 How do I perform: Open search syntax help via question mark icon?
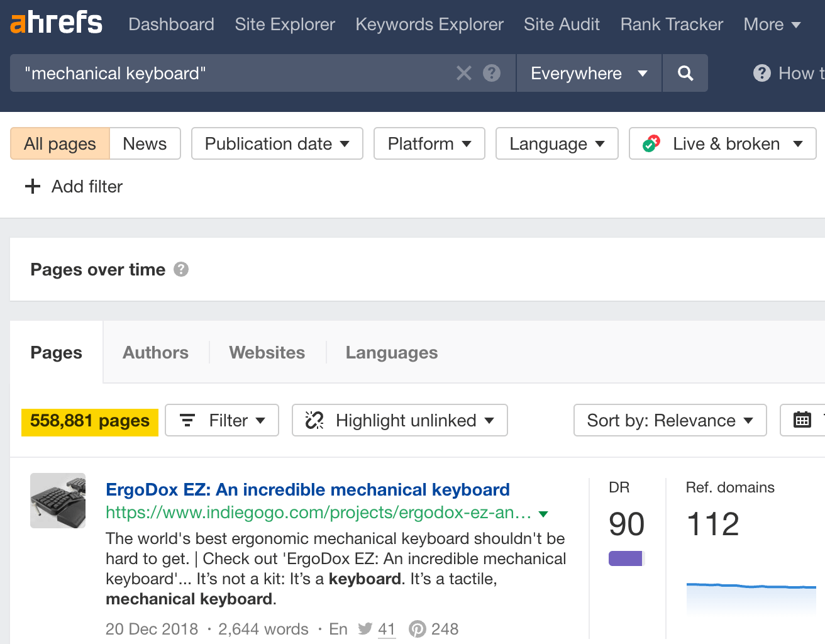[x=492, y=73]
